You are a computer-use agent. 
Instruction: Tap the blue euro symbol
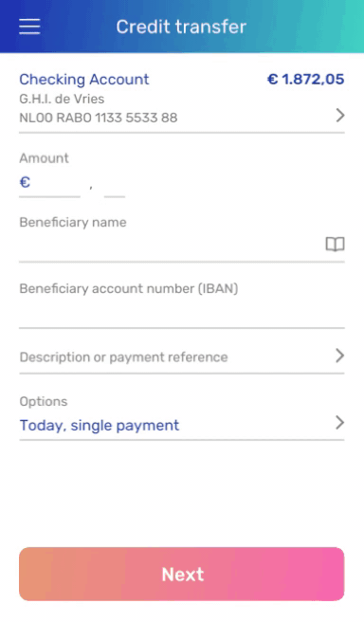pos(25,182)
